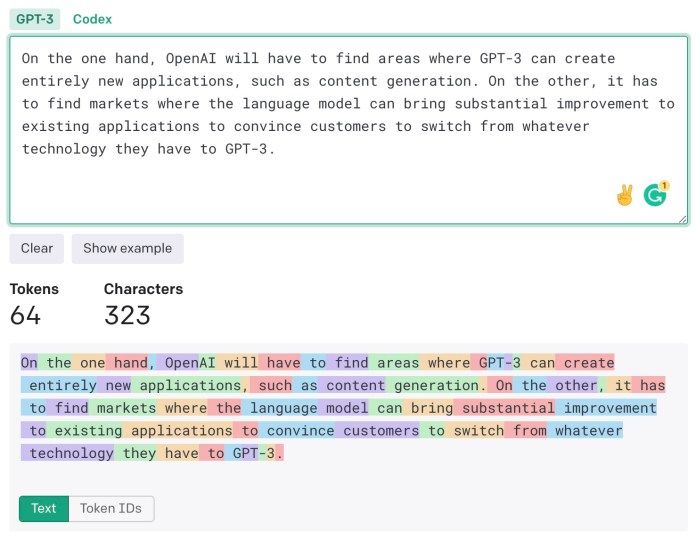Viewport: 696px width, 540px height.
Task: Switch to the GPT-3 tab
Action: (x=35, y=19)
